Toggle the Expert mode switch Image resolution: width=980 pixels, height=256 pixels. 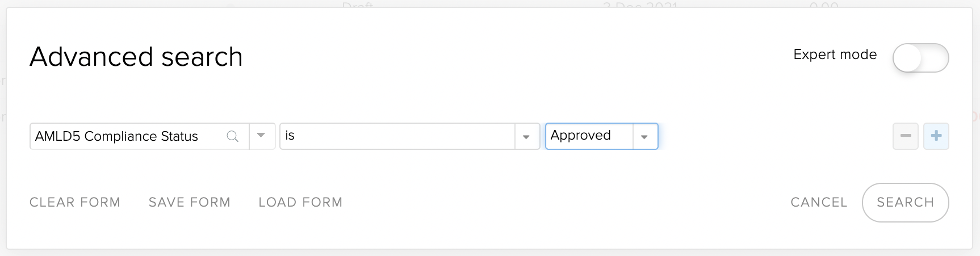920,58
